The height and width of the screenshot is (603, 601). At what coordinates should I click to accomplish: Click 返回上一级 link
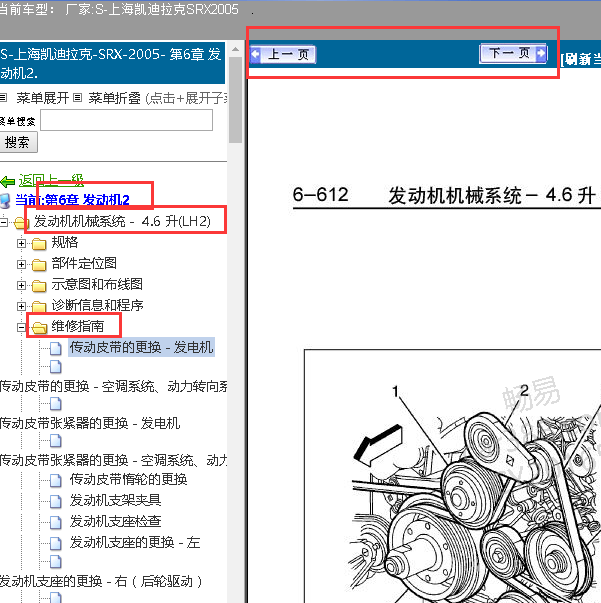coord(51,180)
